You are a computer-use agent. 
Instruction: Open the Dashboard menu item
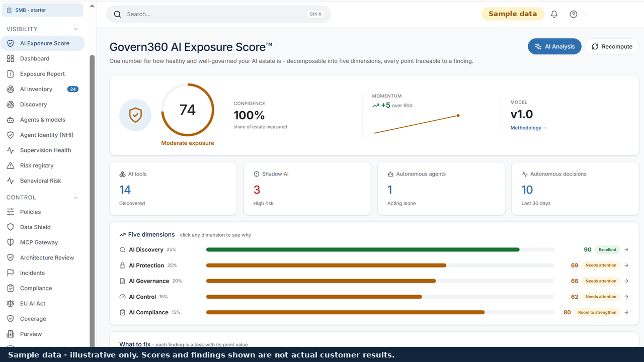(43, 59)
